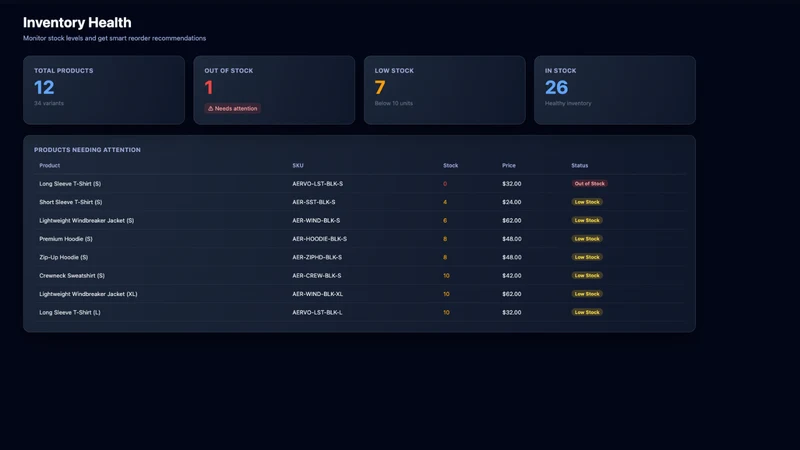The image size is (800, 450).
Task: Sort by the SKU column header
Action: pos(298,165)
